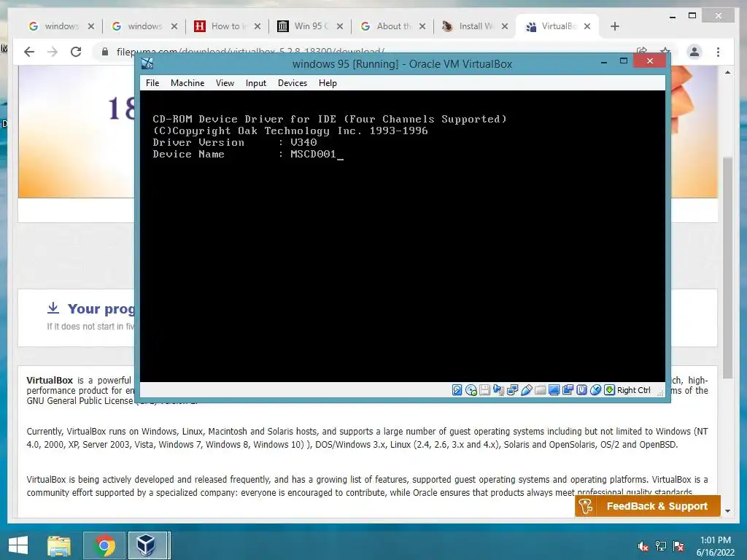Click the Chrome address bar URL
747x560 pixels.
[250, 52]
